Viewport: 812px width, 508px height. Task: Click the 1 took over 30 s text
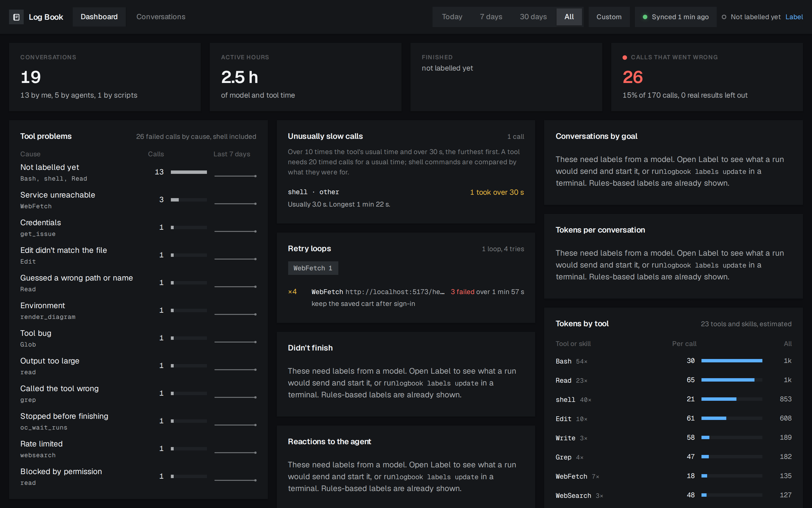pyautogui.click(x=497, y=192)
